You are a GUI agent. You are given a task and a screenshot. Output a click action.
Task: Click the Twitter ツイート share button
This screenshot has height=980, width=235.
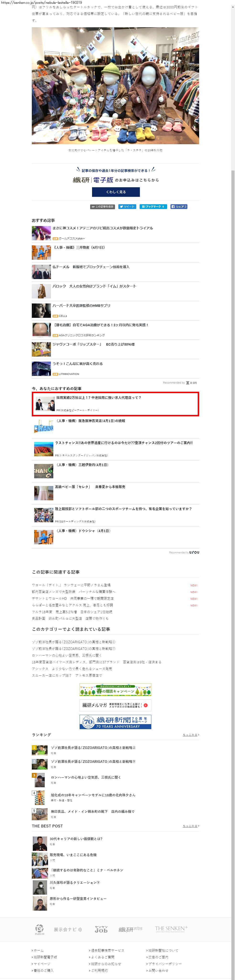coord(127,207)
